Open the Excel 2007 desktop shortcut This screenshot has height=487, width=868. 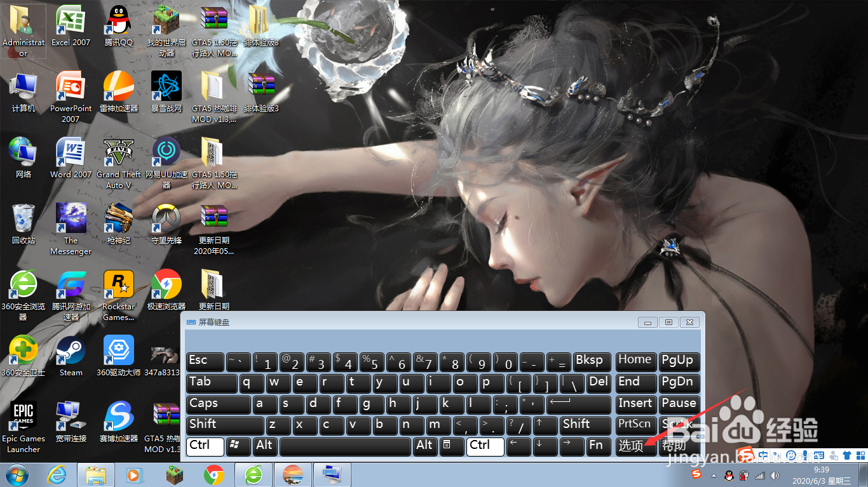click(71, 25)
